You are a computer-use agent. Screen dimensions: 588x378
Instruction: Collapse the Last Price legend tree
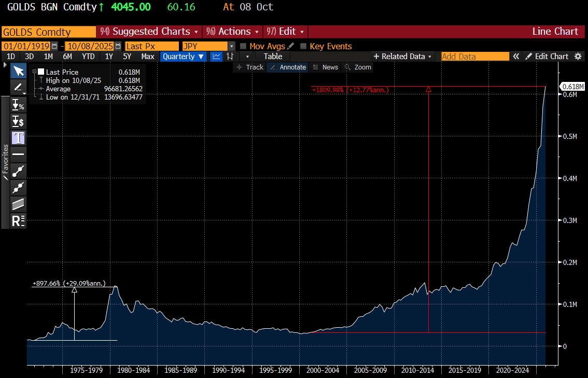[34, 72]
